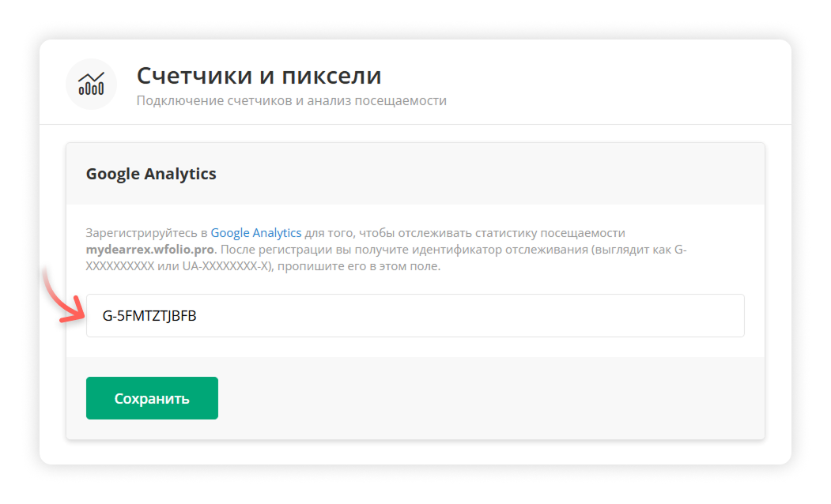The width and height of the screenshot is (831, 504).
Task: Focus the tracking ID input field
Action: click(x=414, y=316)
